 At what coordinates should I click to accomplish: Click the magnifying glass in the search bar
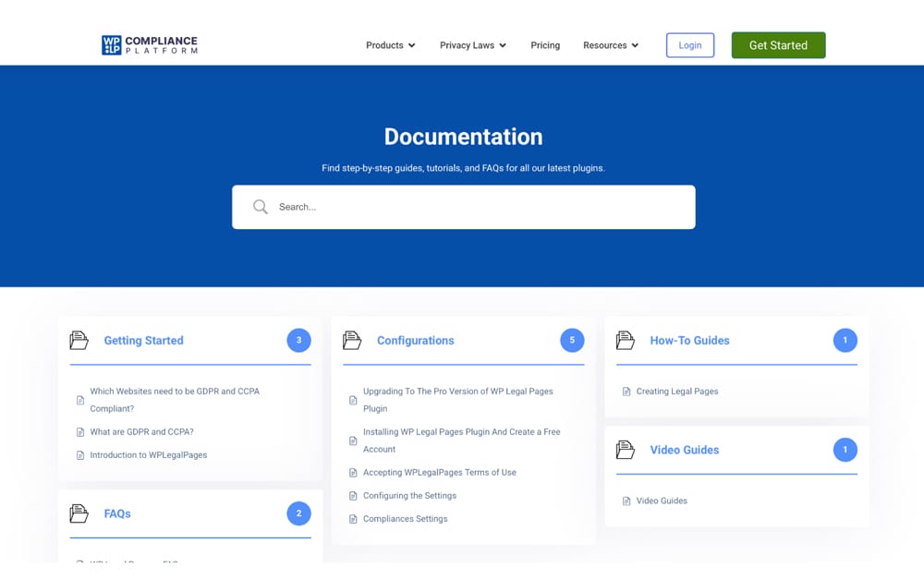(260, 206)
